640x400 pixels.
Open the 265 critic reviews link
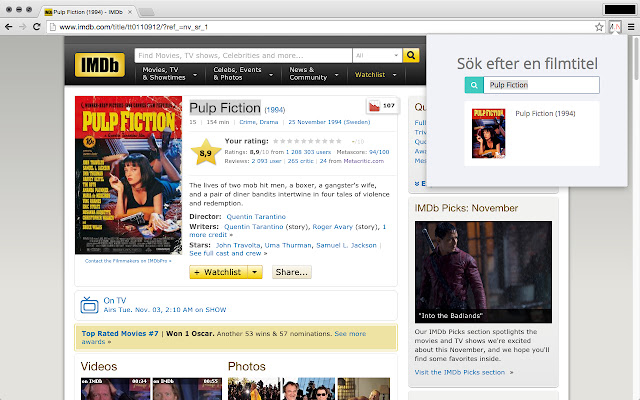pos(300,161)
